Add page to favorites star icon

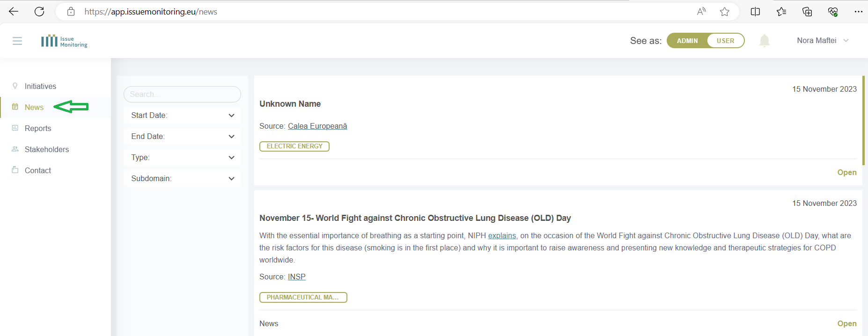tap(724, 12)
